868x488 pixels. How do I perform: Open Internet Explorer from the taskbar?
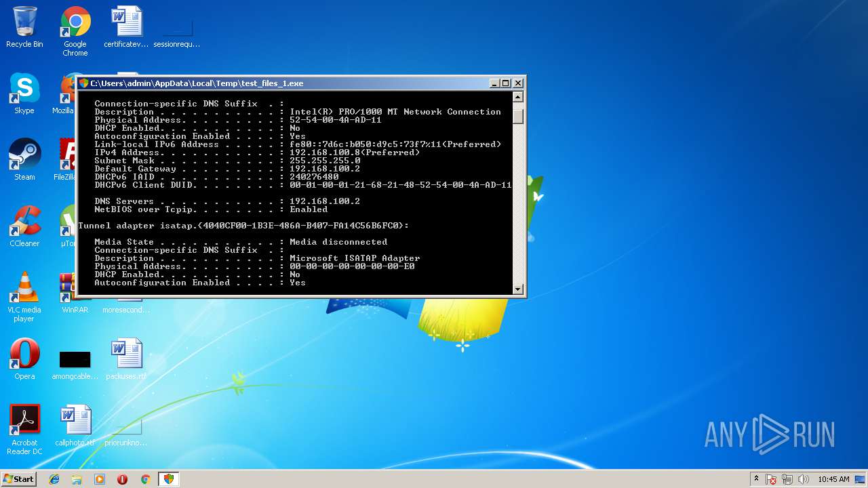[54, 479]
